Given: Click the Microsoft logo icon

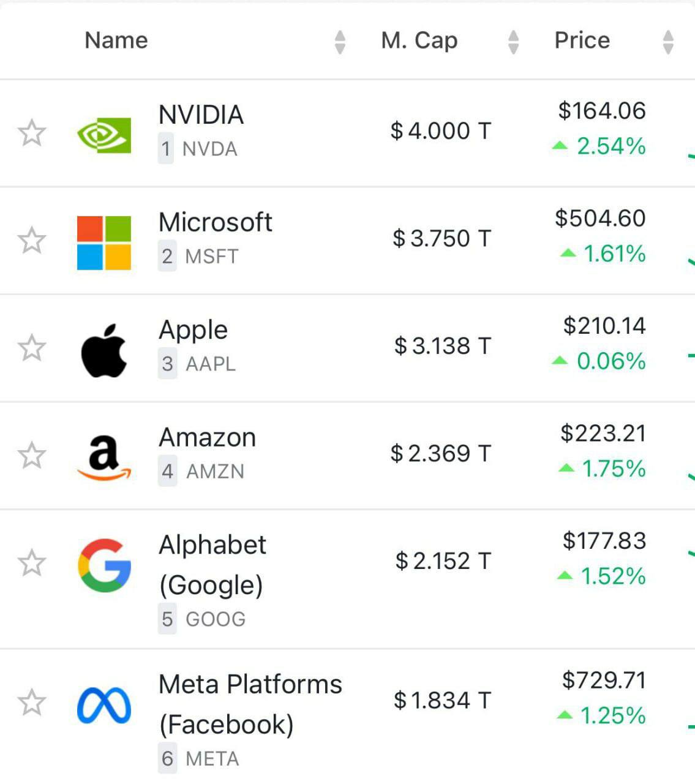Looking at the screenshot, I should click(104, 243).
